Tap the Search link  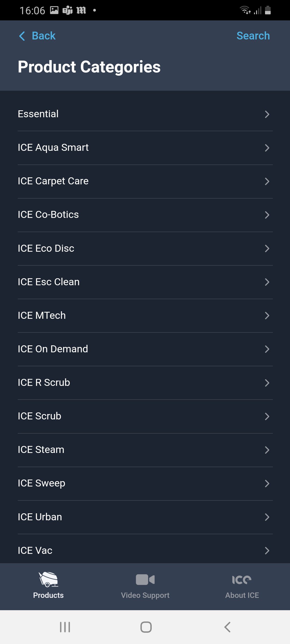coord(253,36)
